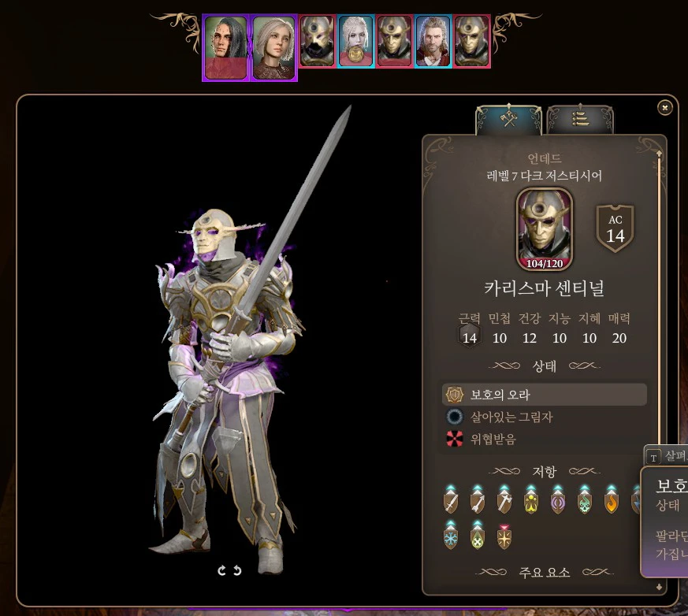Open the crossed axes overview tab
The image size is (688, 616).
(x=509, y=119)
